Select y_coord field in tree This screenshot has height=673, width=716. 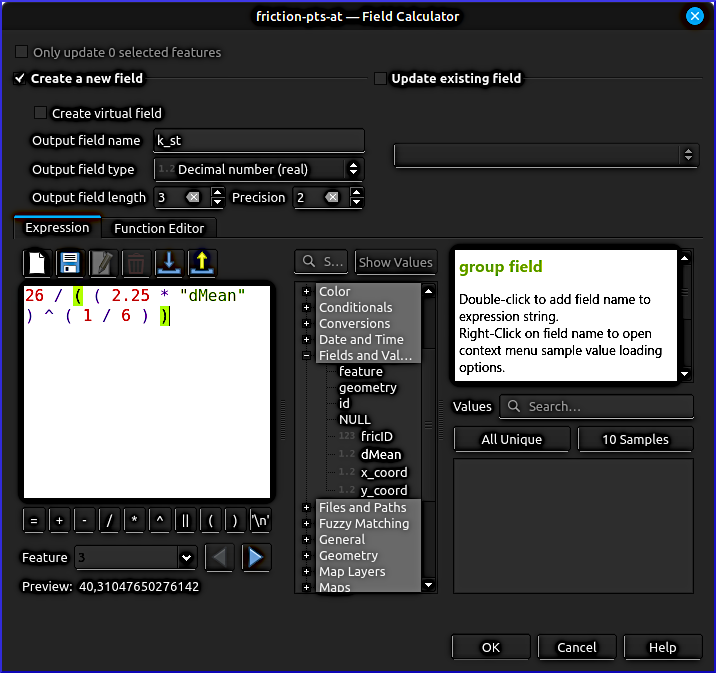(384, 490)
